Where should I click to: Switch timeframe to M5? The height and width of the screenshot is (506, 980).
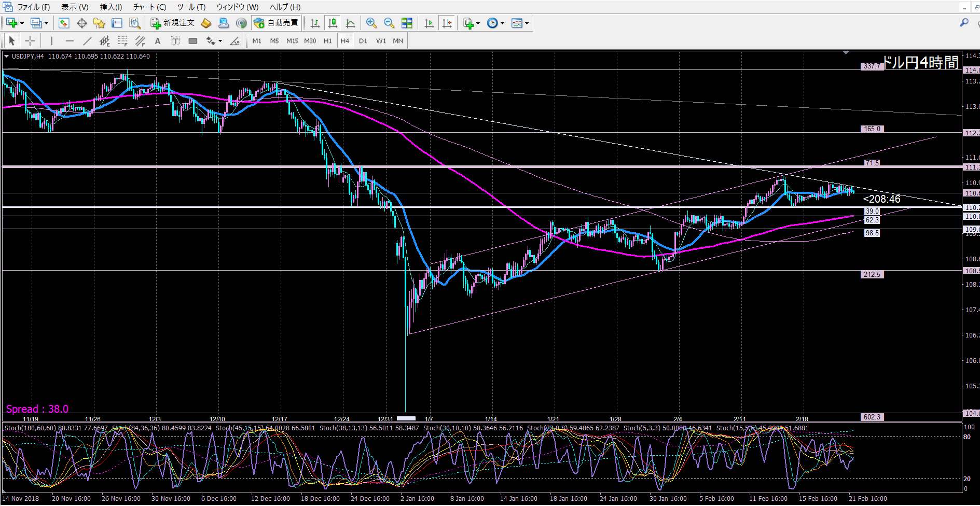click(274, 40)
